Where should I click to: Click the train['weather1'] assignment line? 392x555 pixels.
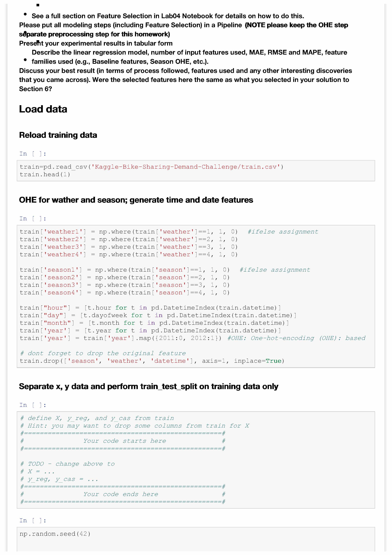pyautogui.click(x=129, y=232)
